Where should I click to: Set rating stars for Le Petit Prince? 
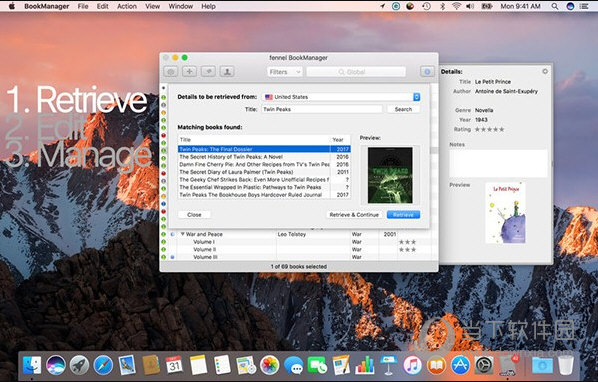(489, 130)
